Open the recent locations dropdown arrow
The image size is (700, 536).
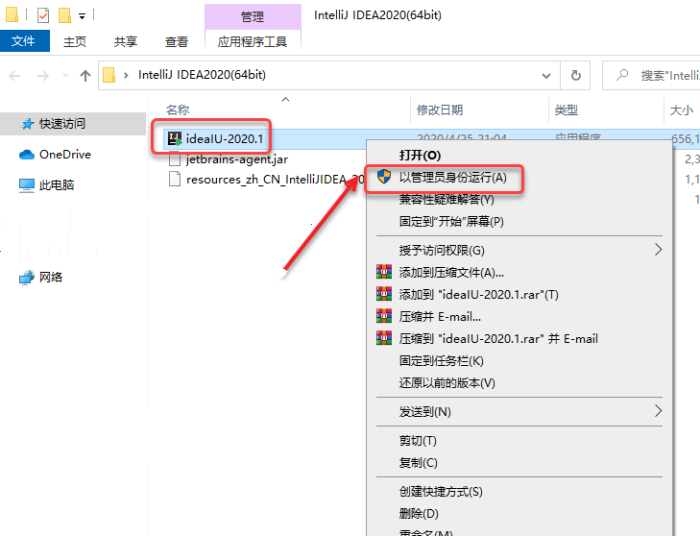tap(66, 75)
